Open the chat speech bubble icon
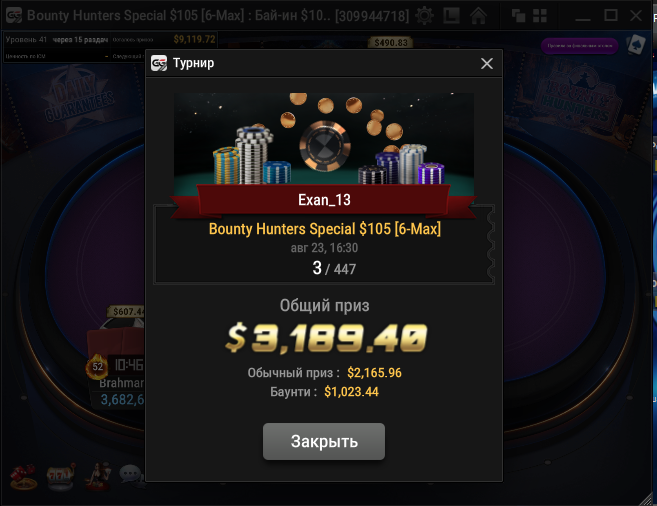 tap(131, 475)
